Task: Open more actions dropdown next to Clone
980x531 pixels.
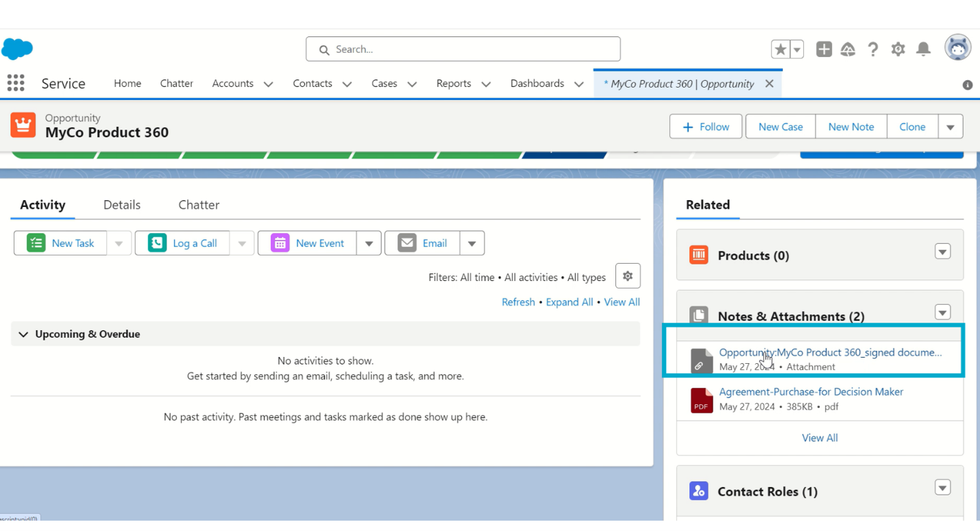Action: pyautogui.click(x=951, y=127)
